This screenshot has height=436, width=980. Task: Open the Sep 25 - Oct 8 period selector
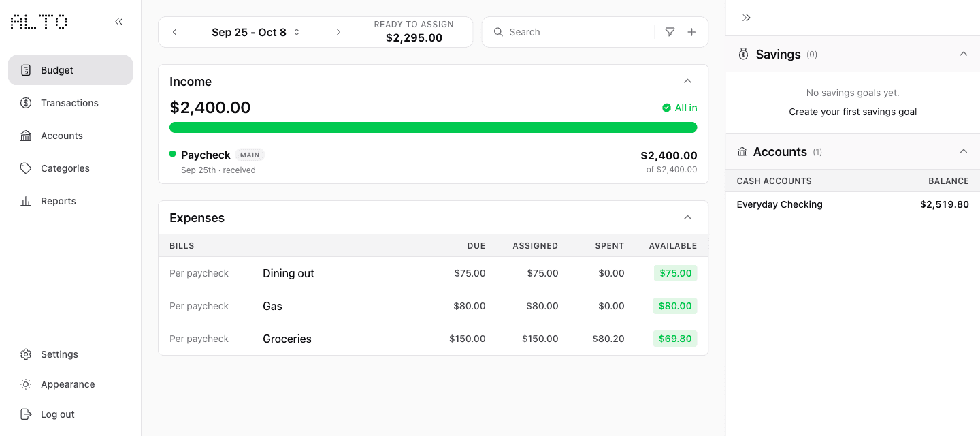(256, 32)
